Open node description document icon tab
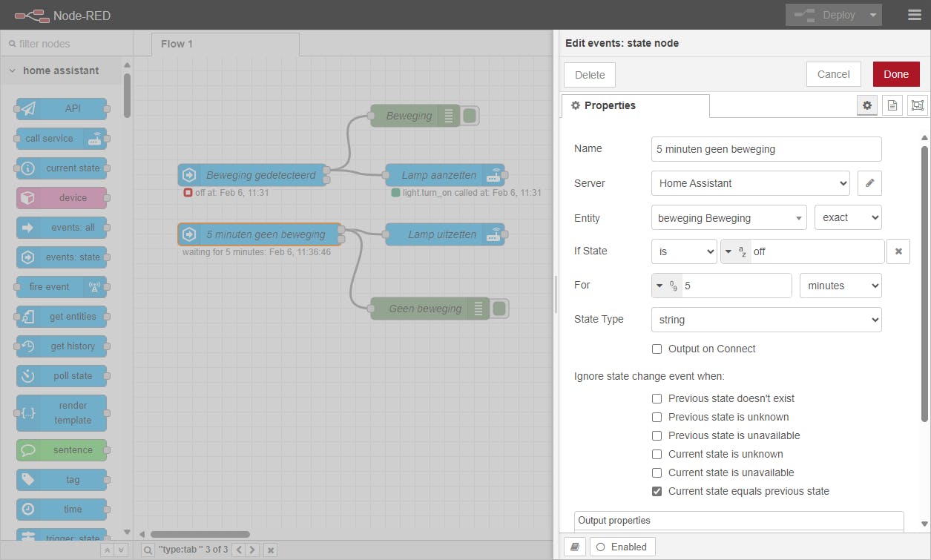This screenshot has height=560, width=931. (x=892, y=106)
